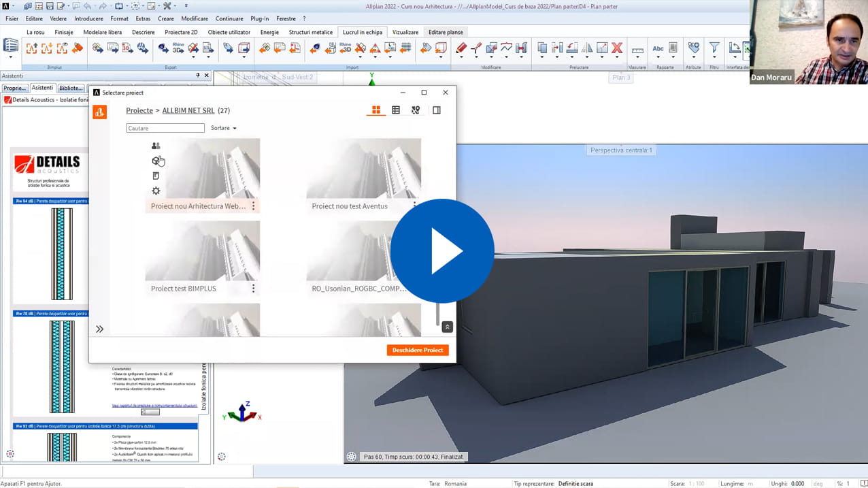Image resolution: width=868 pixels, height=488 pixels.
Task: Select the RO_Usonian_ROGBC project name
Action: 358,289
